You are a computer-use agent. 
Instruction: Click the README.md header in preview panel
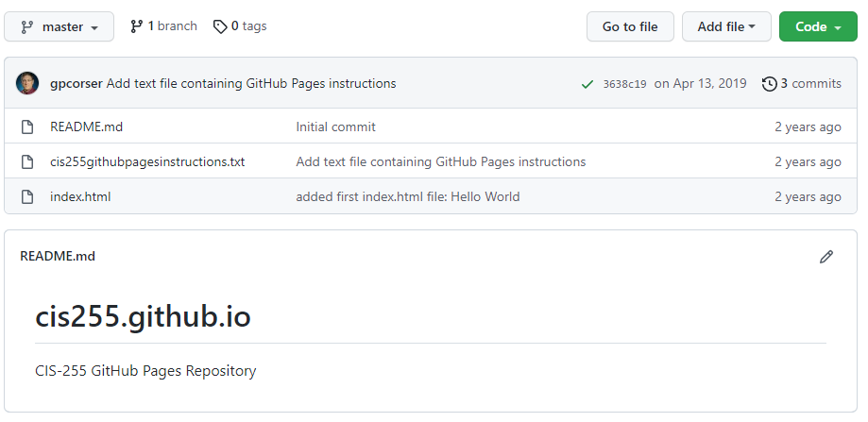[x=58, y=256]
